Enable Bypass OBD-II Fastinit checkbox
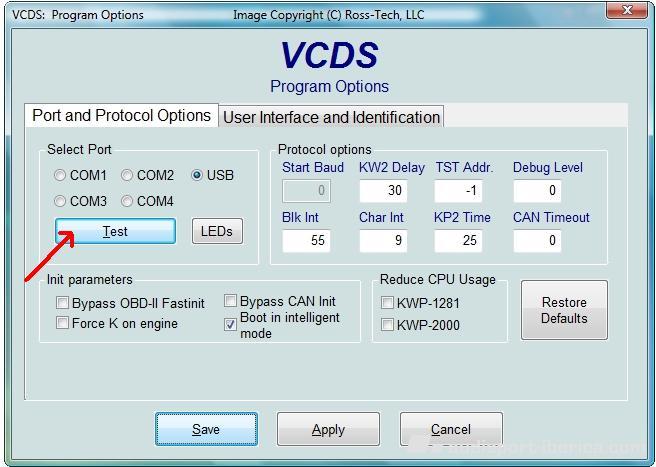The height and width of the screenshot is (467, 656). click(62, 303)
